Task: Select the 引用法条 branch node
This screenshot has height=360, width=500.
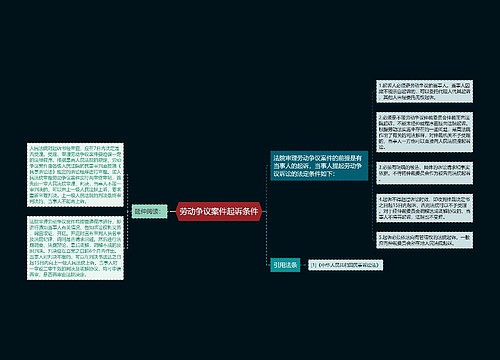Action: (x=285, y=265)
